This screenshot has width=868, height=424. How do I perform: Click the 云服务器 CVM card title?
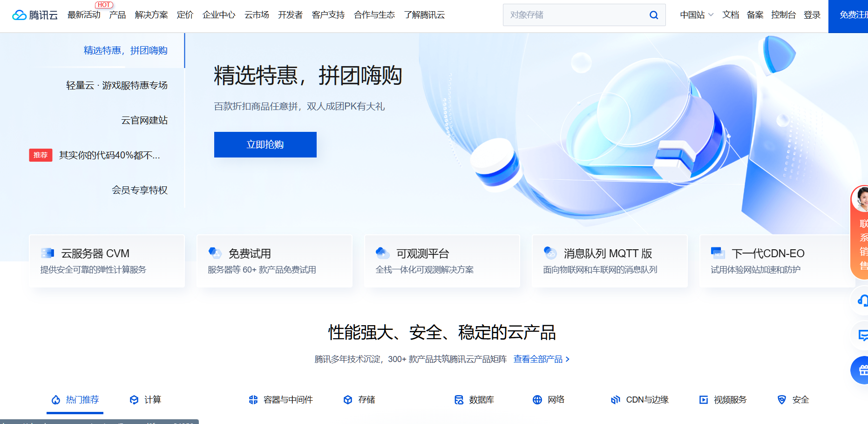[x=95, y=253]
